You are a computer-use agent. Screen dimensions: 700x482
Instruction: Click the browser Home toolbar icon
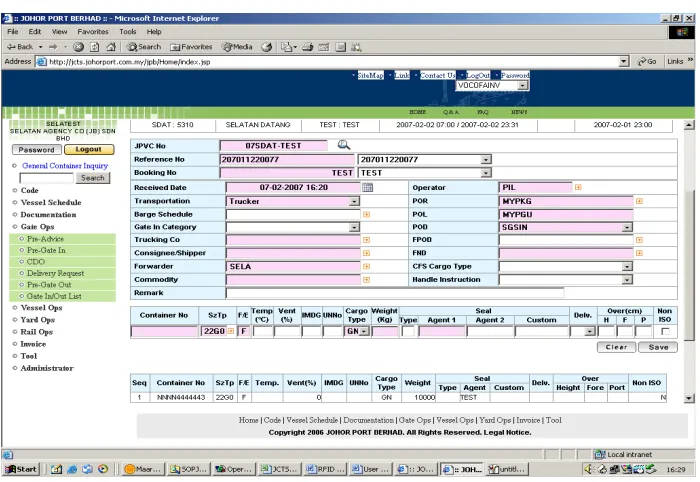[111, 47]
